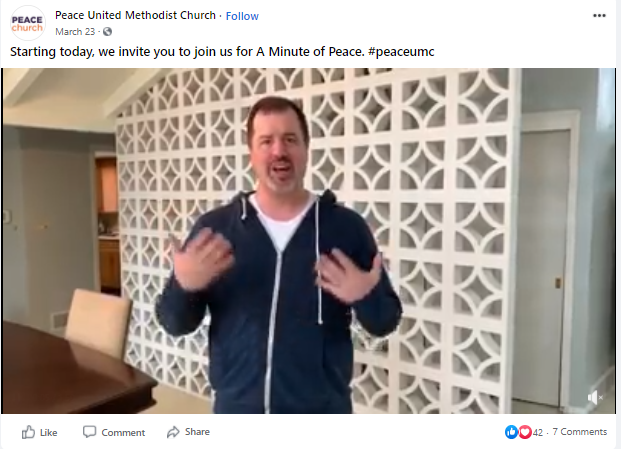621x449 pixels.
Task: Follow Peace United Methodist Church
Action: (x=242, y=16)
